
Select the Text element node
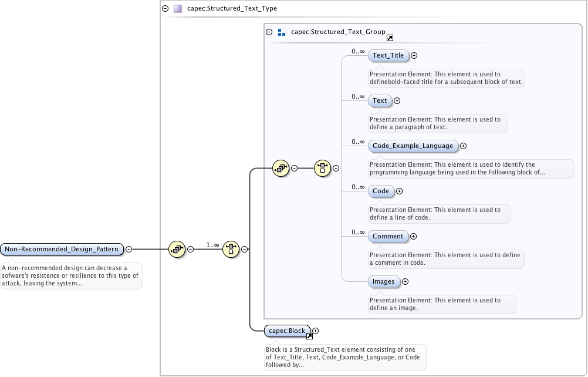pos(380,101)
